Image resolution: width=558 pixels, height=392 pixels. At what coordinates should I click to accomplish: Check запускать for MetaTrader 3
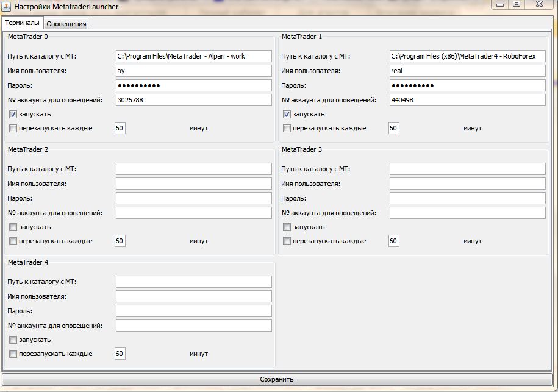[287, 227]
